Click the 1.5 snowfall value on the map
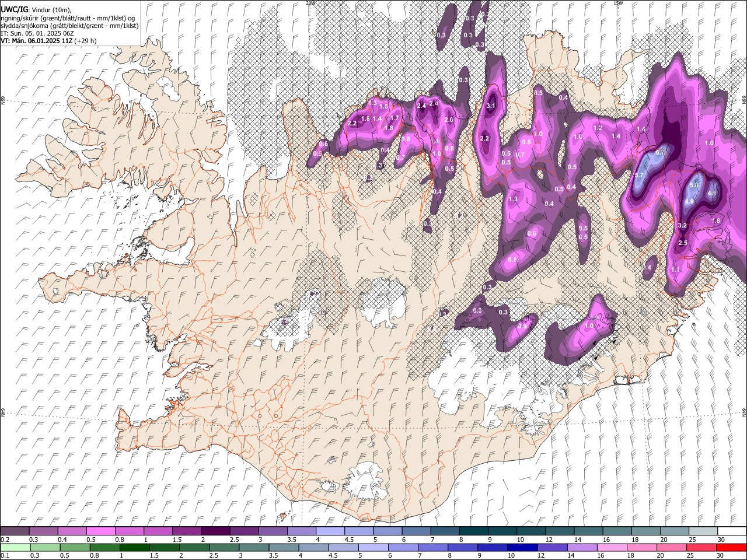The width and height of the screenshot is (747, 560). [383, 107]
